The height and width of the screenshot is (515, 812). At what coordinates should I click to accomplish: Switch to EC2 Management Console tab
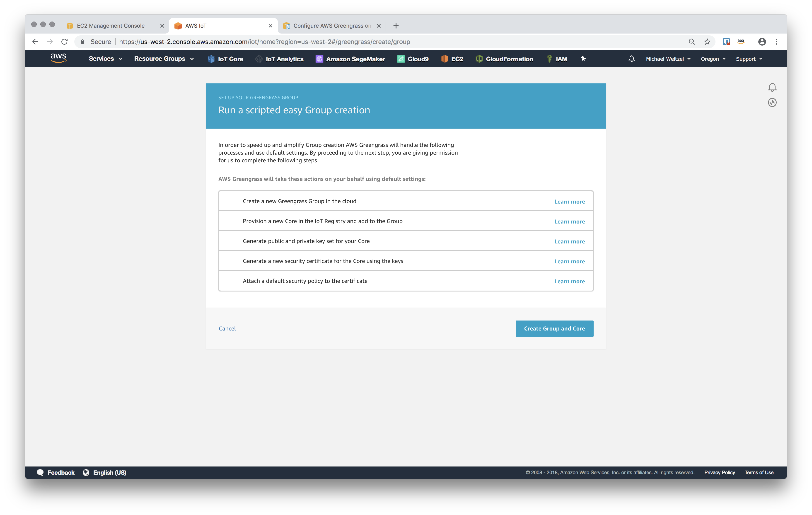(111, 26)
